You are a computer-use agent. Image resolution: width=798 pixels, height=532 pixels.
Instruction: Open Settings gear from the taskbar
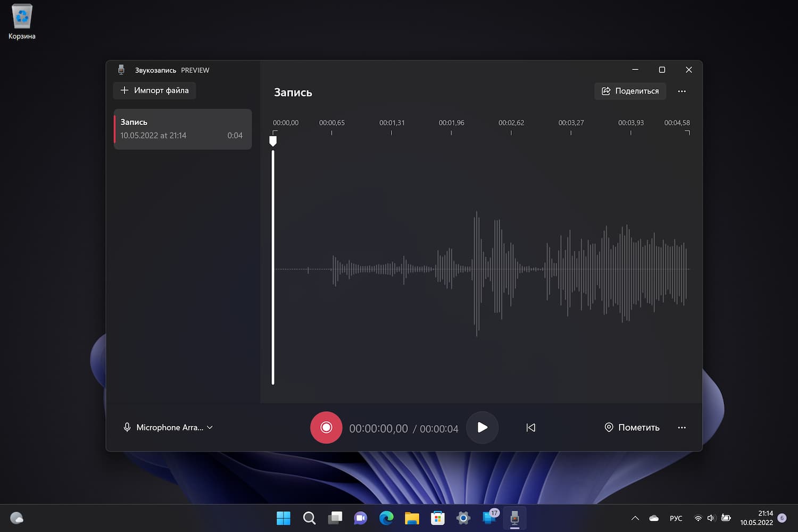463,518
